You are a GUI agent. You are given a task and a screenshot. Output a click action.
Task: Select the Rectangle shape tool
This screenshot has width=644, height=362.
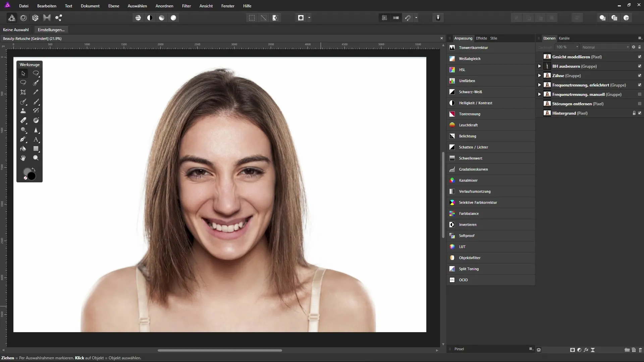36,148
